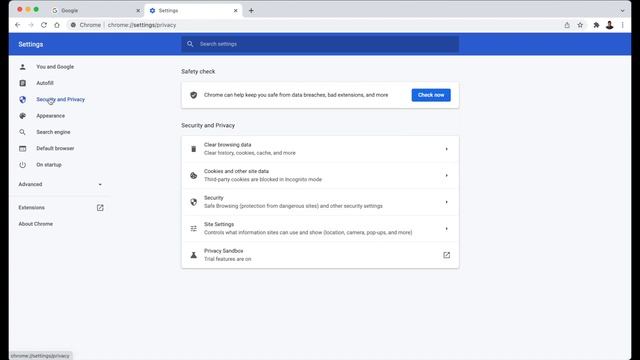Viewport: 640px width, 360px height.
Task: Open Cookies and other site data arrow
Action: [x=447, y=176]
